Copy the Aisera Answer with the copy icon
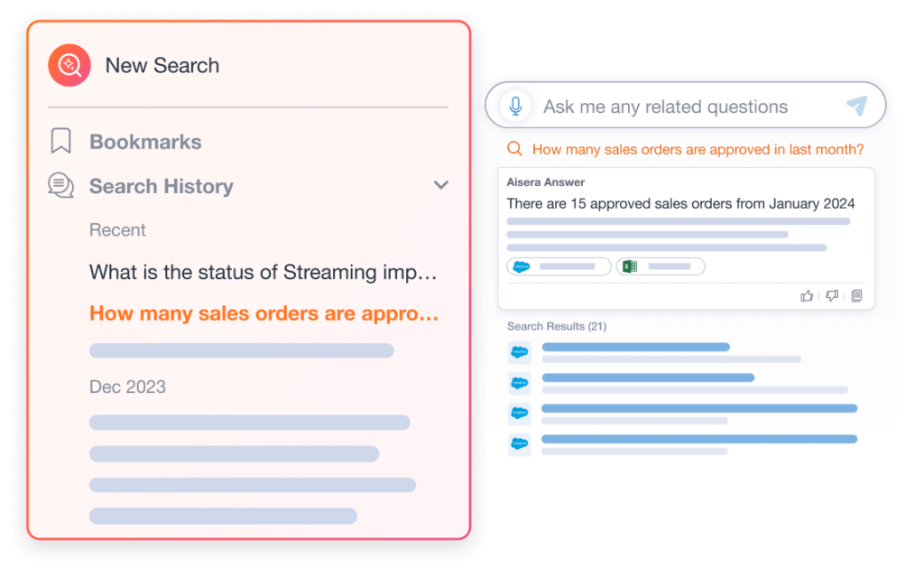The height and width of the screenshot is (578, 924). click(x=855, y=294)
